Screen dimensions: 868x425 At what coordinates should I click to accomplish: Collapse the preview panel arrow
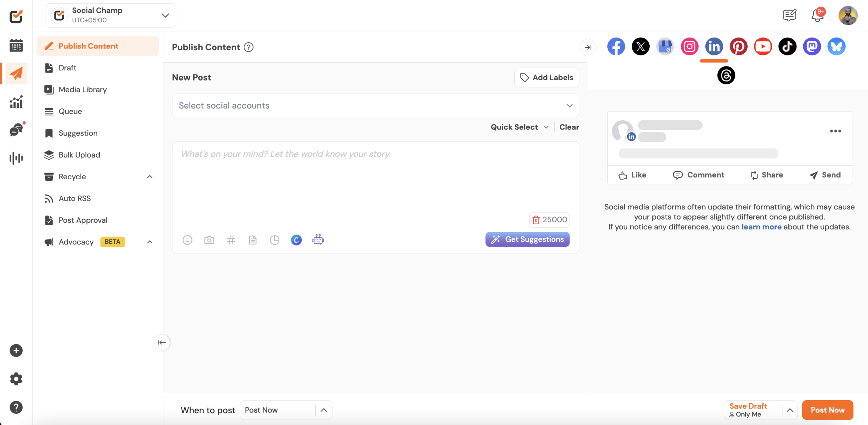click(588, 47)
